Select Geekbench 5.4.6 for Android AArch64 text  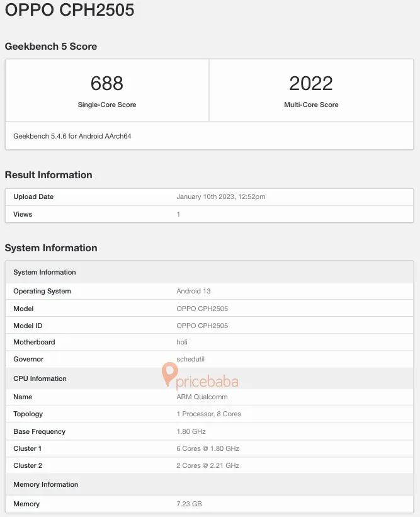tap(72, 136)
